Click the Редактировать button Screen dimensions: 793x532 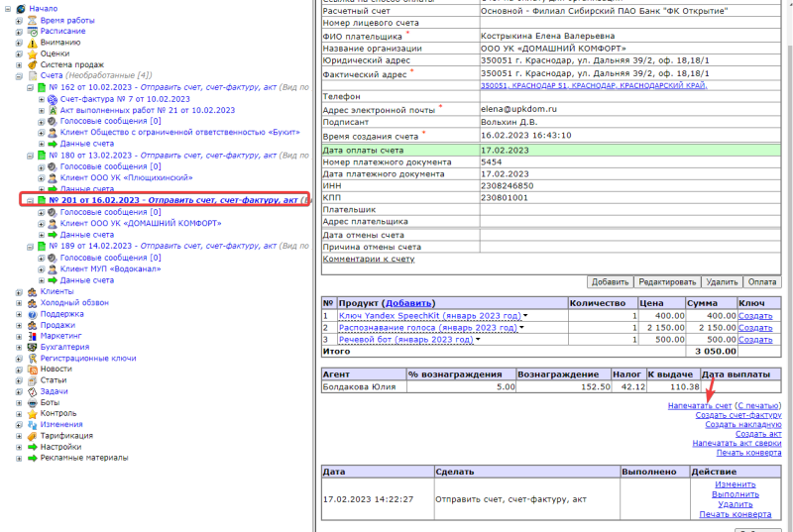[x=667, y=282]
